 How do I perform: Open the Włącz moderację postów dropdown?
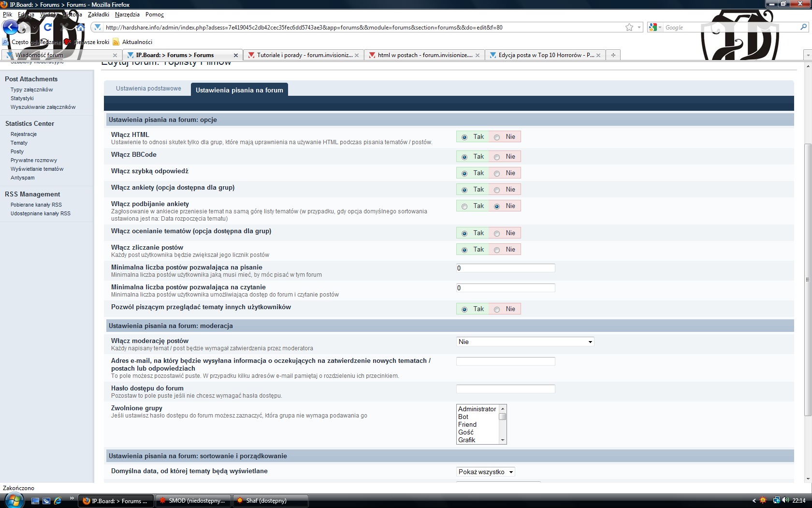coord(525,342)
